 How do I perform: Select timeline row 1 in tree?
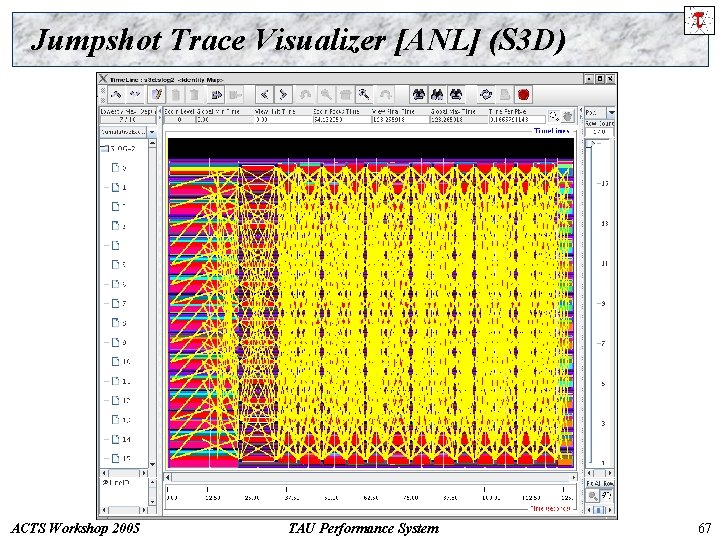click(119, 187)
